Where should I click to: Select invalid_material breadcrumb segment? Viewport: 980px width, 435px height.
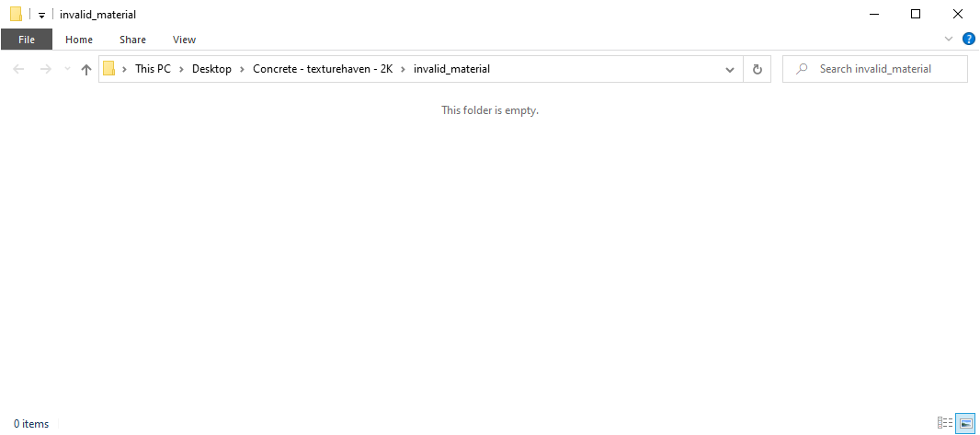pos(451,69)
